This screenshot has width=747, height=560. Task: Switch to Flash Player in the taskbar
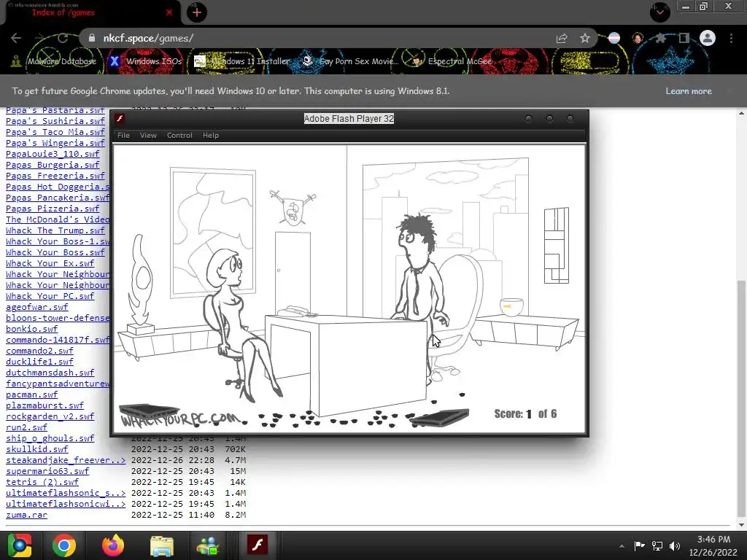[x=258, y=545]
